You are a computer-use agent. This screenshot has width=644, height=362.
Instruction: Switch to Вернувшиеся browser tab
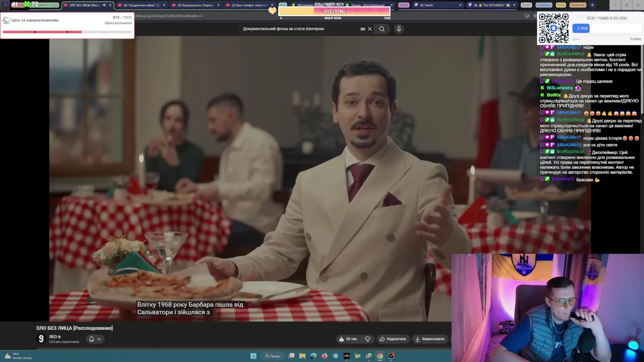tap(194, 5)
